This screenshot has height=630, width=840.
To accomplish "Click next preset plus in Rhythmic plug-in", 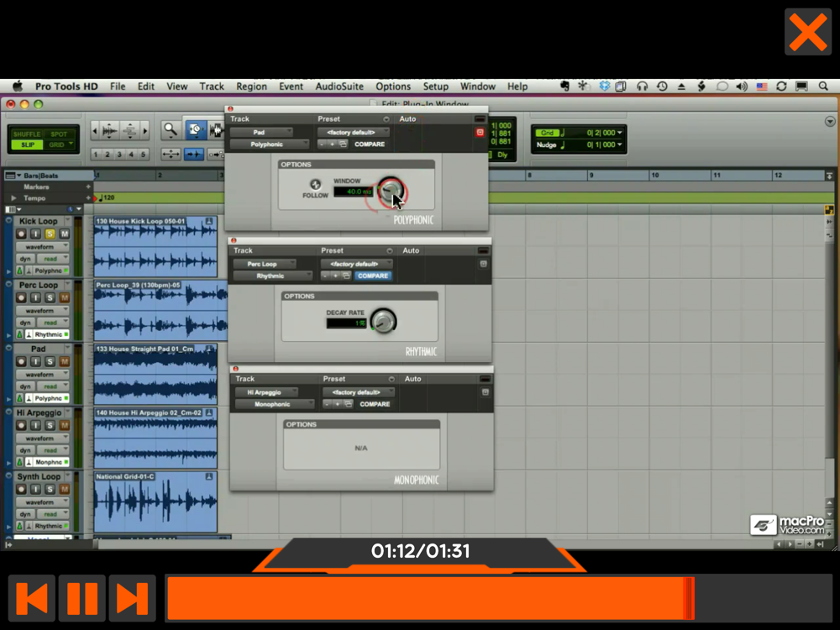I will coord(335,276).
